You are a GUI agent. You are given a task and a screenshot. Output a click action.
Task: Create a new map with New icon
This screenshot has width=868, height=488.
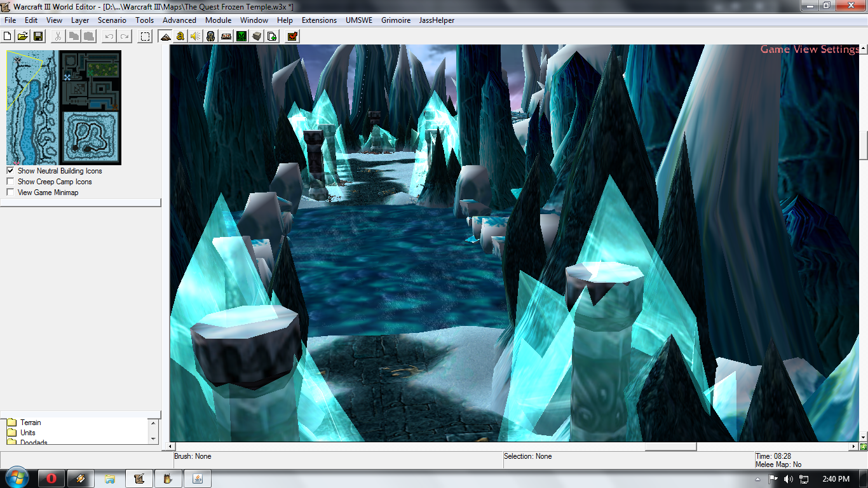pyautogui.click(x=8, y=36)
